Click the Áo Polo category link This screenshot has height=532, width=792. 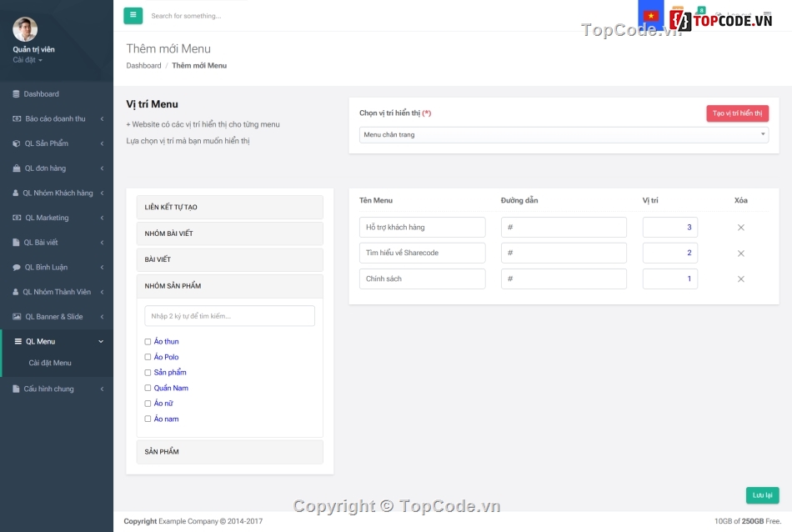[x=166, y=357]
